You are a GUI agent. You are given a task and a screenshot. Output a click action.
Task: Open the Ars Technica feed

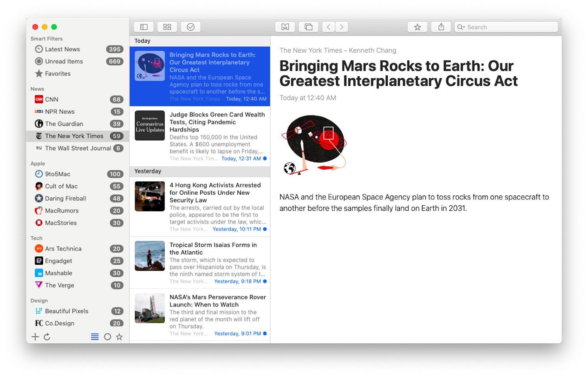pyautogui.click(x=63, y=249)
